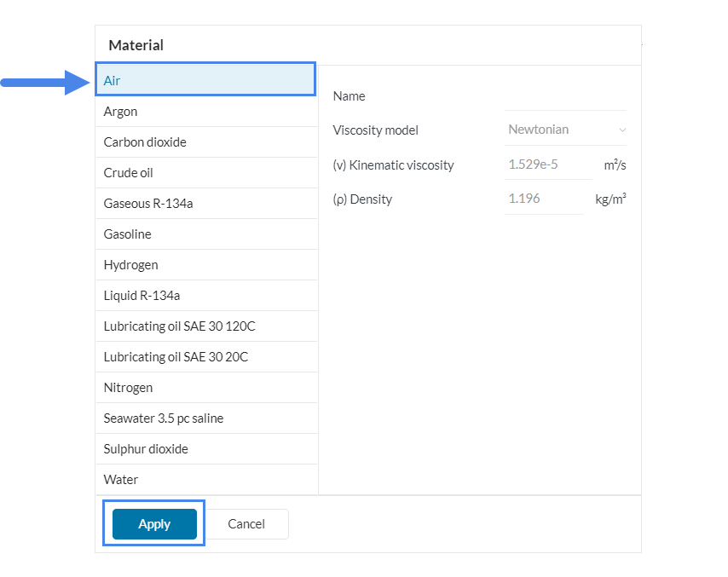Image resolution: width=728 pixels, height=577 pixels.
Task: Click the Density value field
Action: (543, 199)
